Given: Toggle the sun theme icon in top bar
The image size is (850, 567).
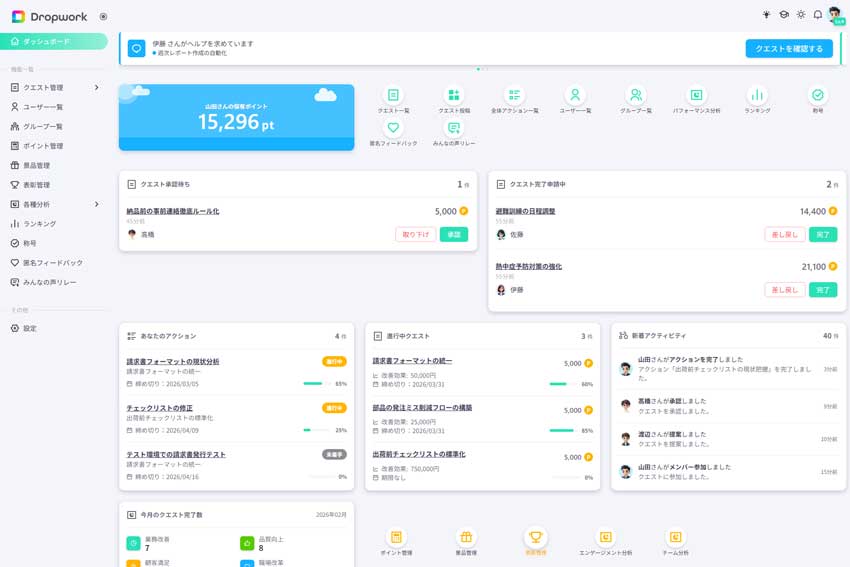Looking at the screenshot, I should [801, 15].
